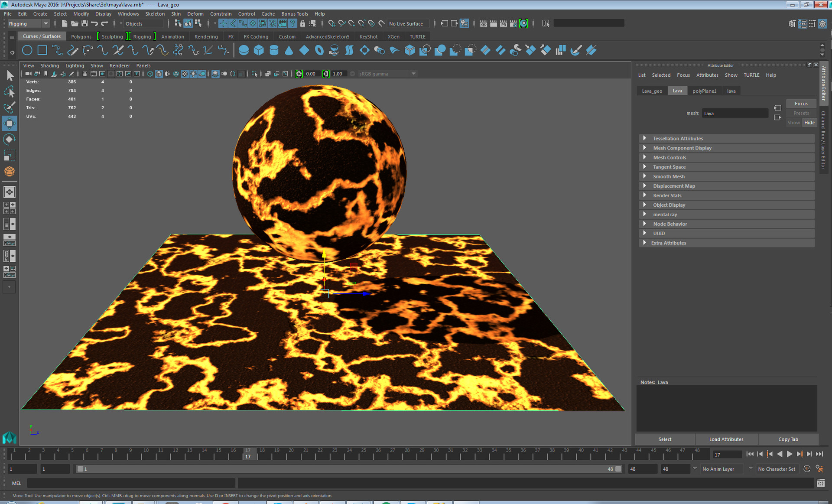The width and height of the screenshot is (832, 504).
Task: Select the Paint selection tool
Action: point(9,107)
